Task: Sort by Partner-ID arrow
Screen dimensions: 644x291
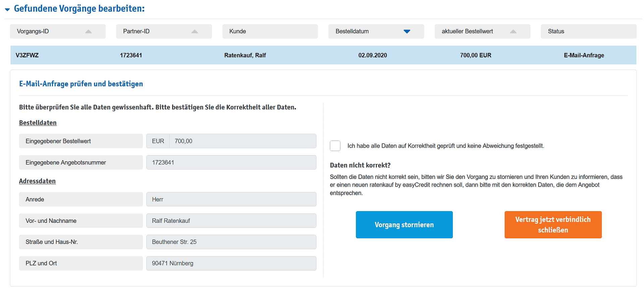Action: pyautogui.click(x=195, y=32)
